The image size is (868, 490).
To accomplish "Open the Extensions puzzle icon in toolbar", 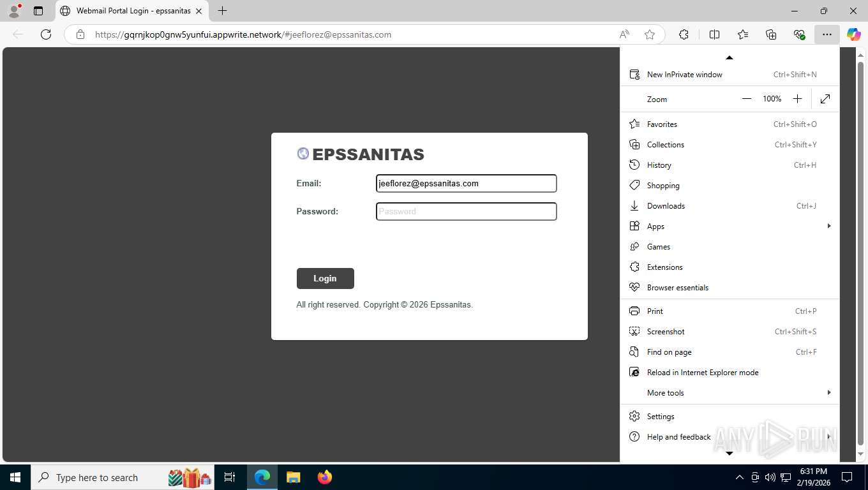I will 684,34.
